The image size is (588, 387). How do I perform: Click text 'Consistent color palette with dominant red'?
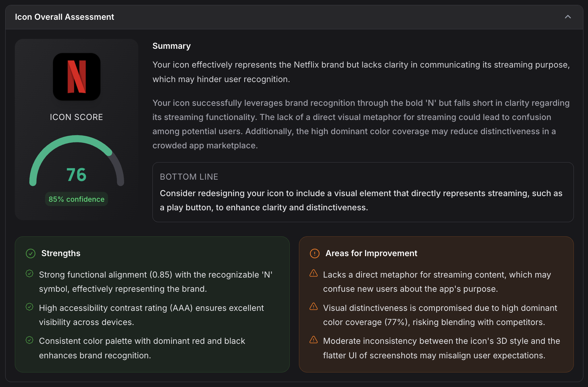pyautogui.click(x=122, y=341)
